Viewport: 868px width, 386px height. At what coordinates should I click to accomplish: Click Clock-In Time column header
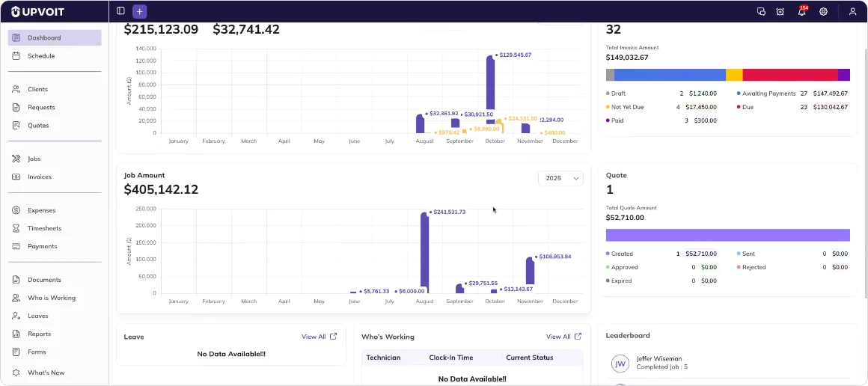pos(451,358)
